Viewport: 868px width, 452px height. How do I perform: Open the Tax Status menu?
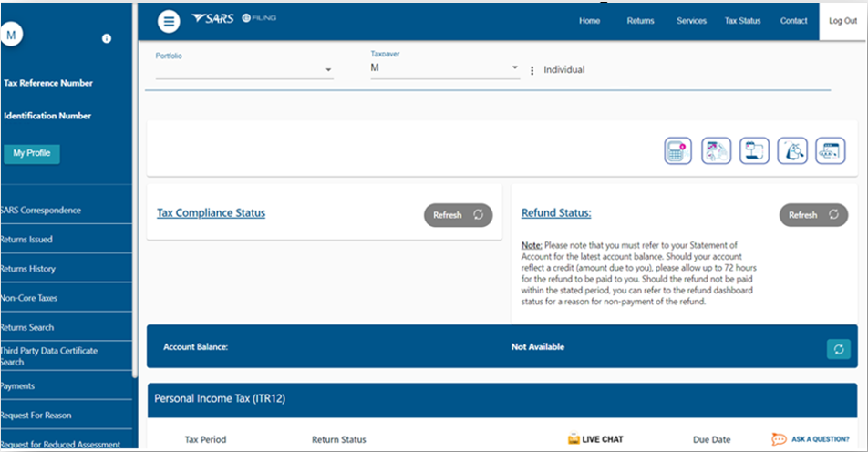point(743,21)
